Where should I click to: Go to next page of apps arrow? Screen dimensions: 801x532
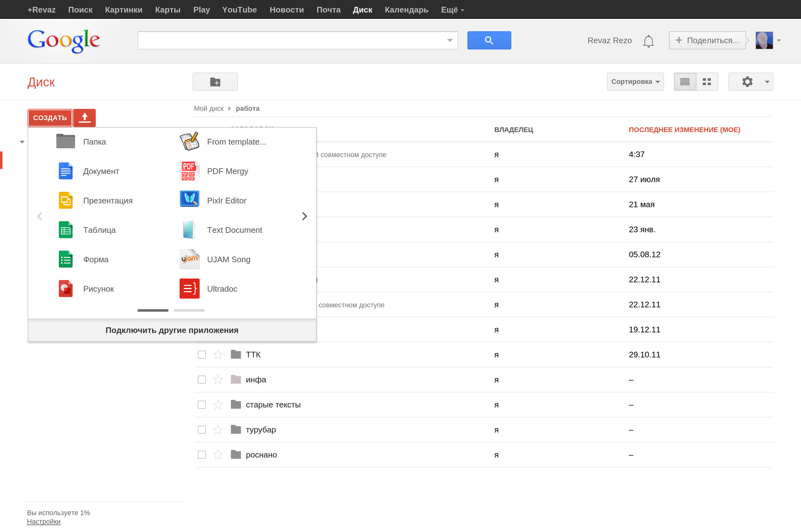pyautogui.click(x=305, y=216)
